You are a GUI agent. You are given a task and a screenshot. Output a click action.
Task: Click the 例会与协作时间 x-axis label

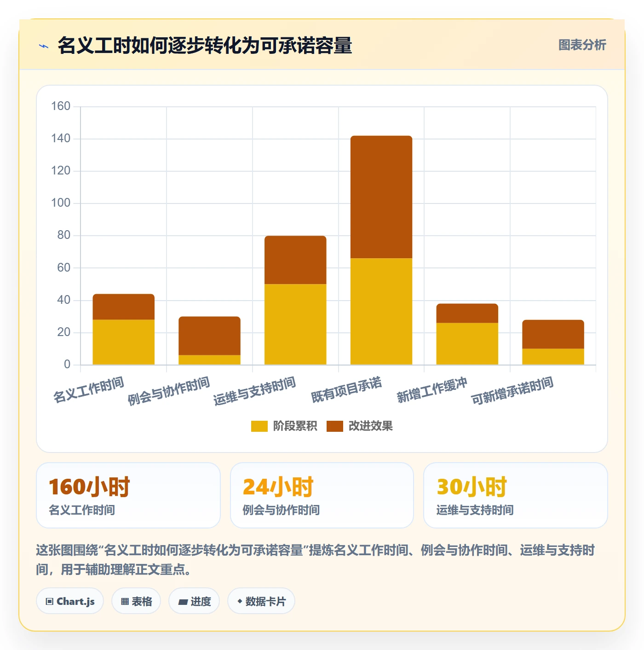(169, 391)
